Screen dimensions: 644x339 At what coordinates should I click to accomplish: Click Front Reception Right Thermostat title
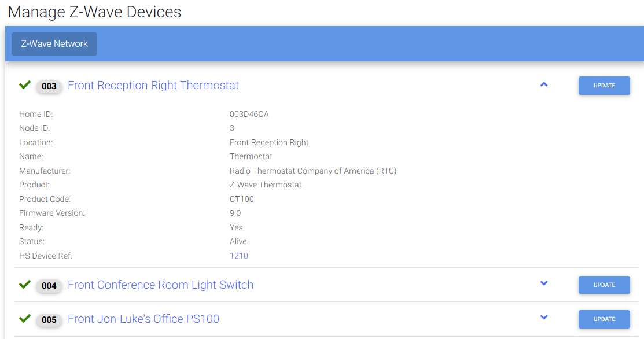click(x=153, y=86)
